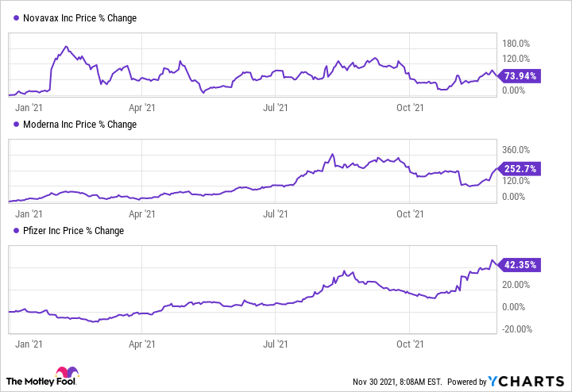Click the 360.0% axis label on Moderna chart

512,150
